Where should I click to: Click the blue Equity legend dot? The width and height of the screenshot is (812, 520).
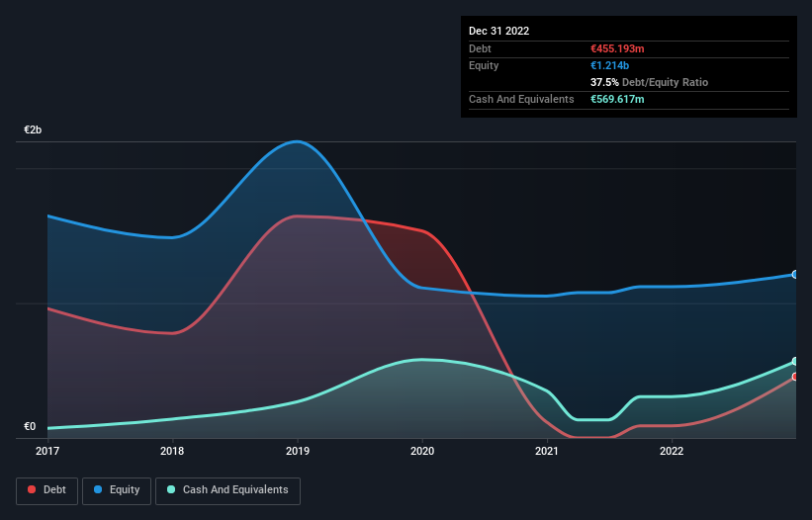pyautogui.click(x=98, y=489)
